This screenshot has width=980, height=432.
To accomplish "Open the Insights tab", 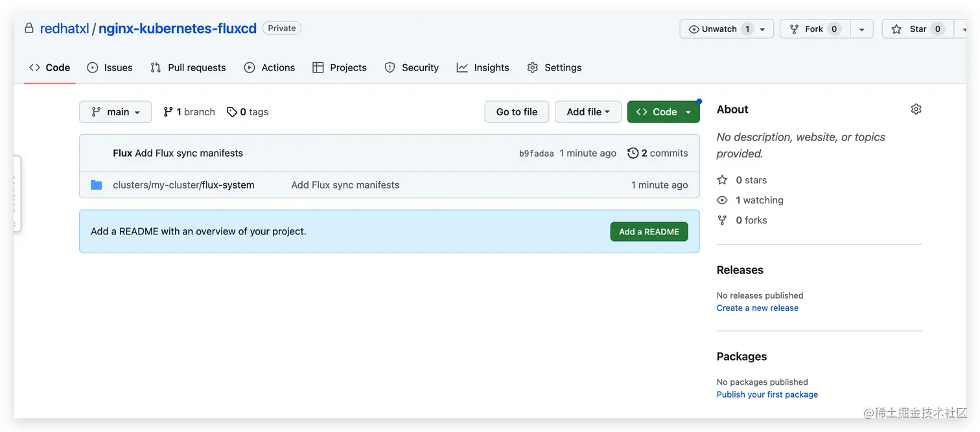I will click(483, 67).
